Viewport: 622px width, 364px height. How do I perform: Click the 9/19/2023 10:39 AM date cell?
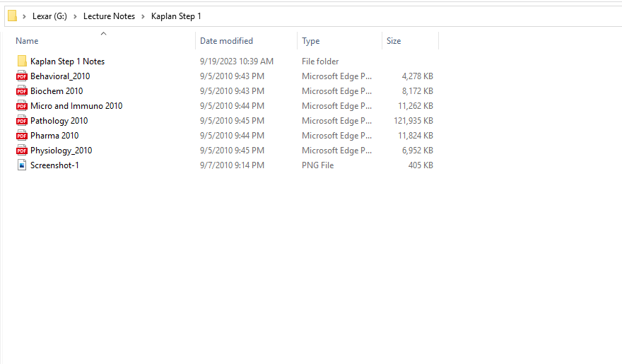[x=237, y=61]
